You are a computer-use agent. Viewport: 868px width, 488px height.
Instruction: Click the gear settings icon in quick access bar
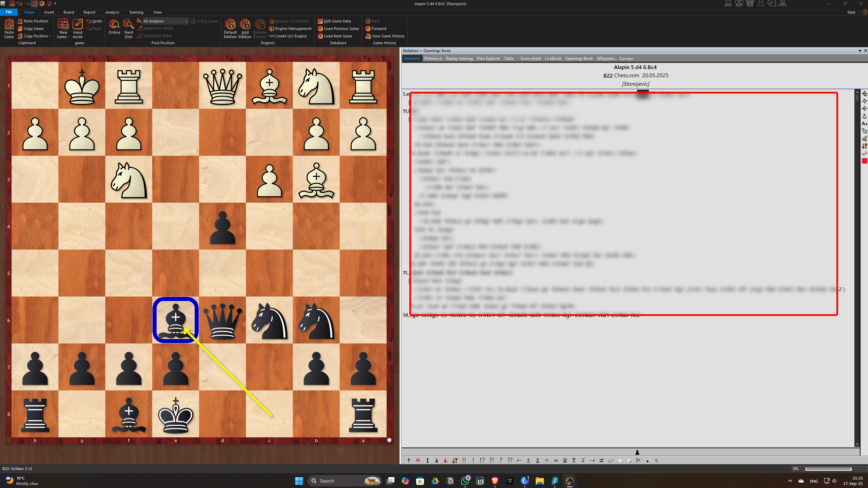pos(42,3)
